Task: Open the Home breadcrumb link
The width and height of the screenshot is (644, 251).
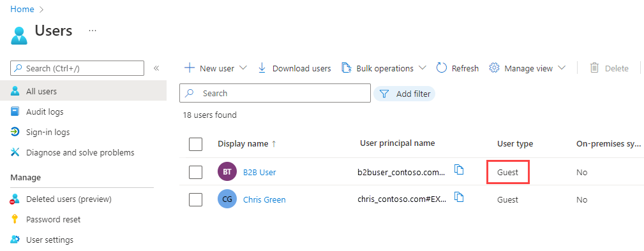Action: 22,9
